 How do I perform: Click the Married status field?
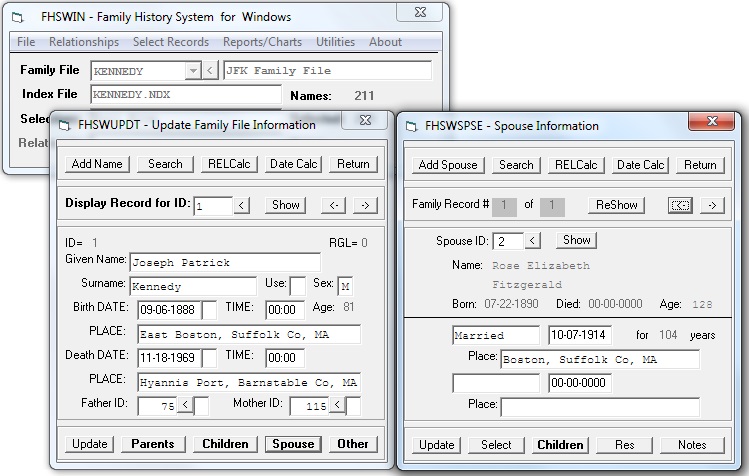coord(496,335)
